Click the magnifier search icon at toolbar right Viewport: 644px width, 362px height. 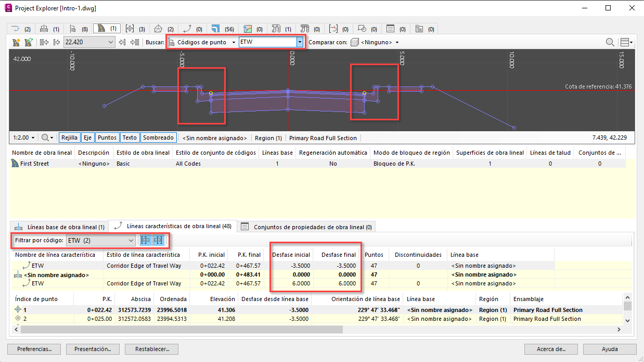(x=610, y=42)
